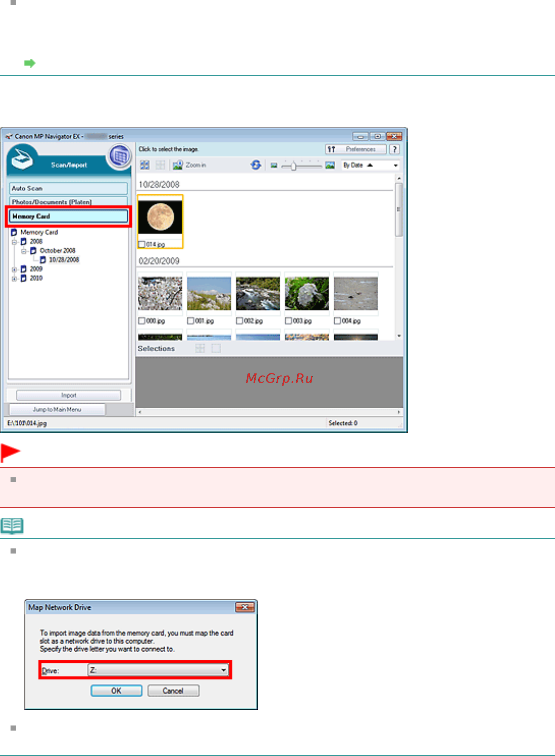The image size is (555, 756).
Task: Collapse the October 2008 tree folder
Action: [x=24, y=251]
